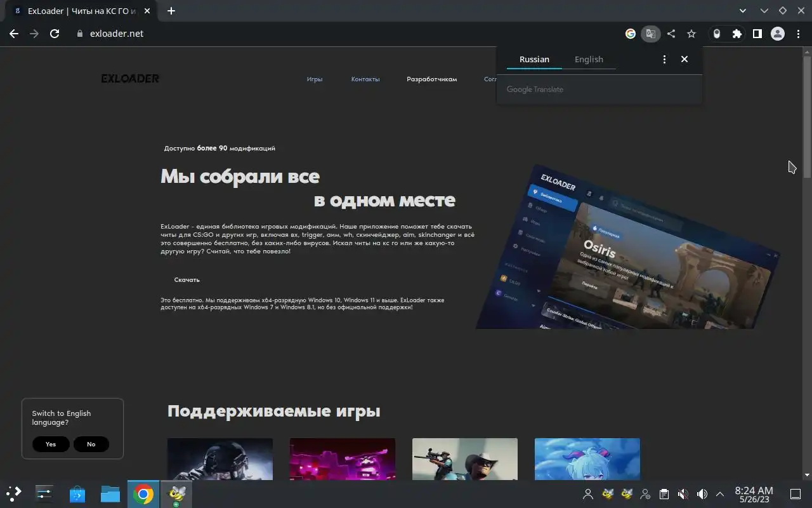Select the English tab in Translate popup
Viewport: 812px width, 508px height.
(589, 59)
